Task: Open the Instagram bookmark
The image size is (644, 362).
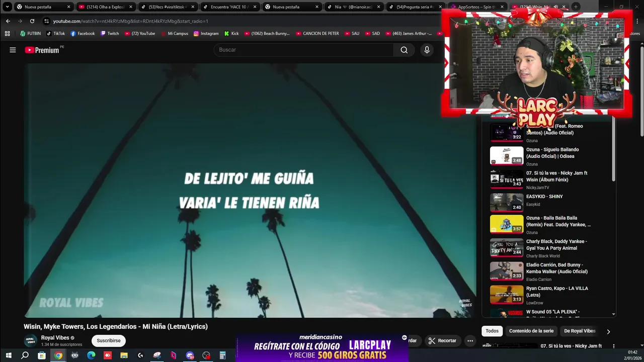Action: pos(206,34)
